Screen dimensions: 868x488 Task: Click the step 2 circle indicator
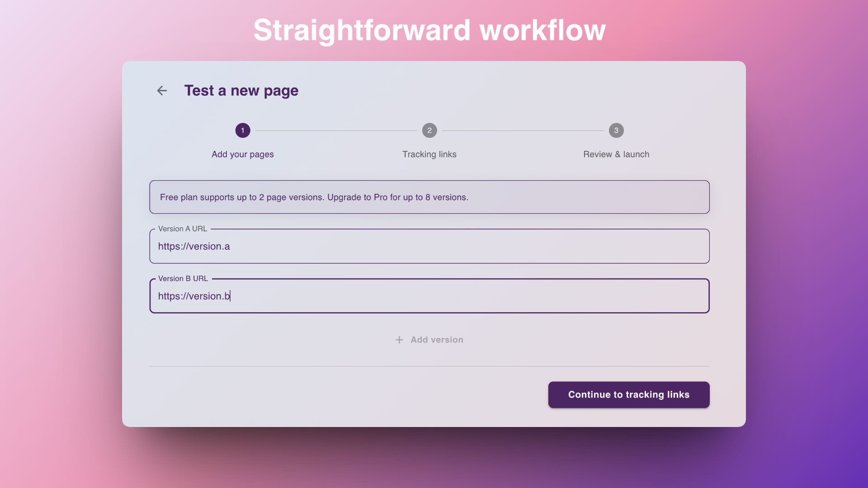point(429,130)
